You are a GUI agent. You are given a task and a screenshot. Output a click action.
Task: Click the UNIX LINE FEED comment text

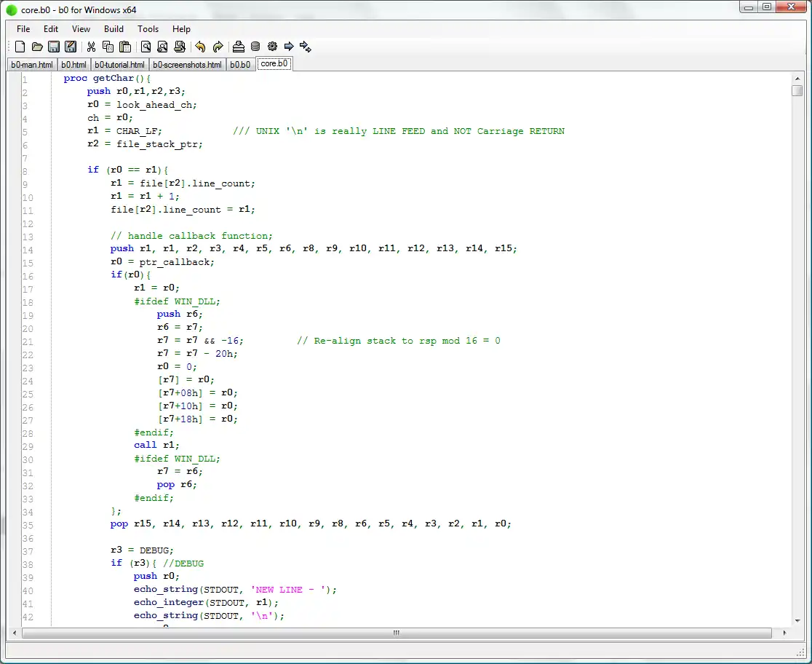pos(399,131)
